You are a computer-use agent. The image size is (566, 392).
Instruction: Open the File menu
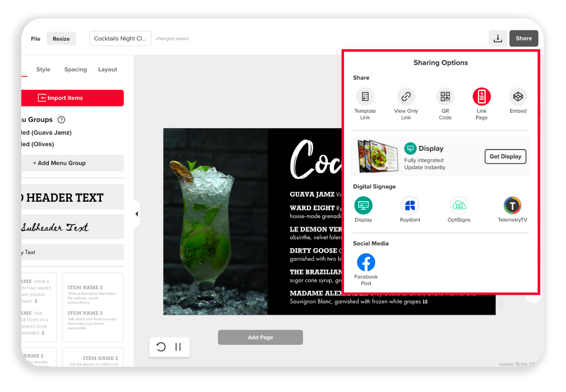(x=36, y=39)
